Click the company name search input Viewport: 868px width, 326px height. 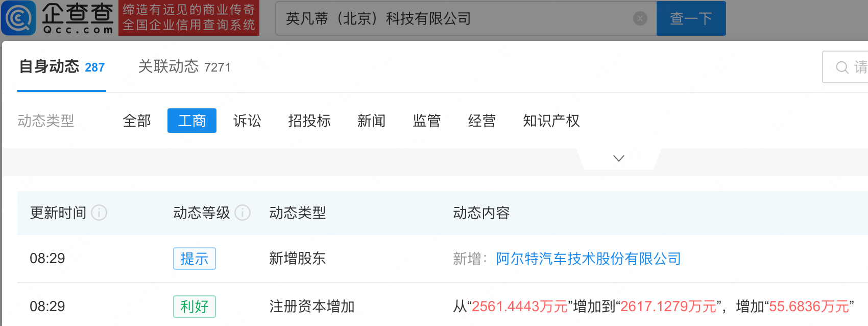[x=454, y=19]
